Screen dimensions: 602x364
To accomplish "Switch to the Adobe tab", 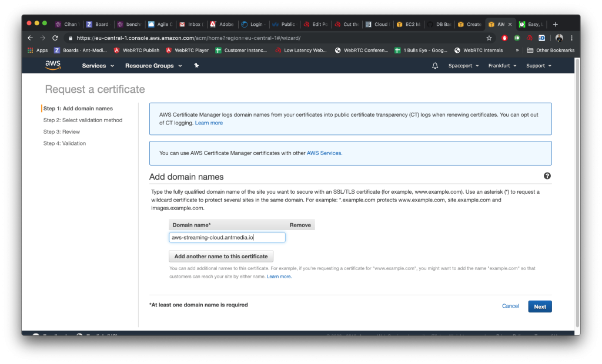I will 222,24.
